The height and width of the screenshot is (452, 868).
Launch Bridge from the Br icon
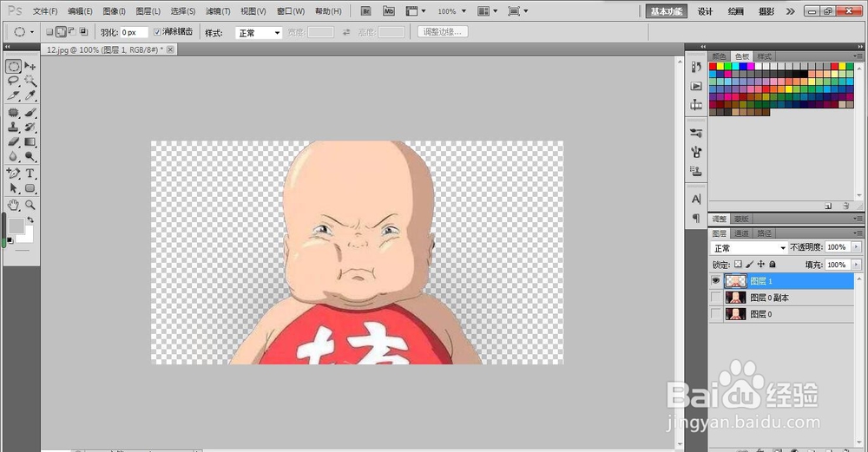point(365,11)
